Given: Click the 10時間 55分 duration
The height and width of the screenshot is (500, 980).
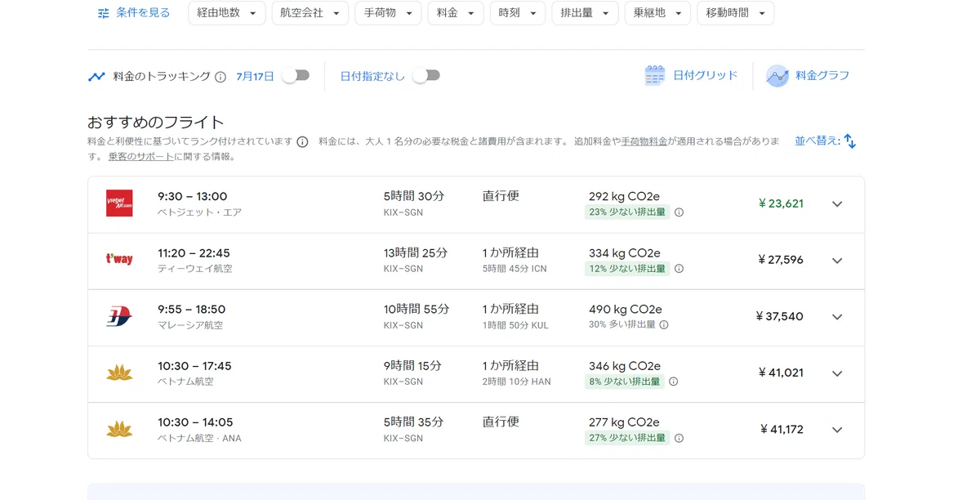Looking at the screenshot, I should coord(416,309).
